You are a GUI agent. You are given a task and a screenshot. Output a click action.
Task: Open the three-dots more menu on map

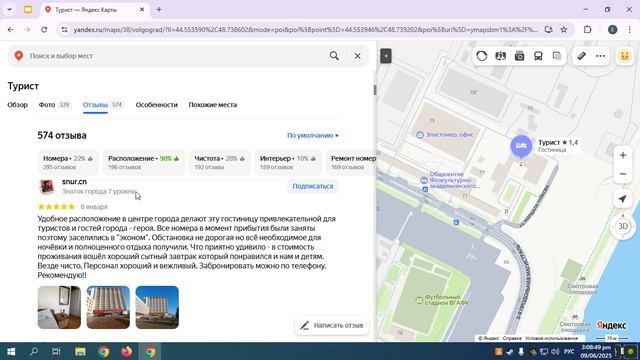click(x=600, y=56)
